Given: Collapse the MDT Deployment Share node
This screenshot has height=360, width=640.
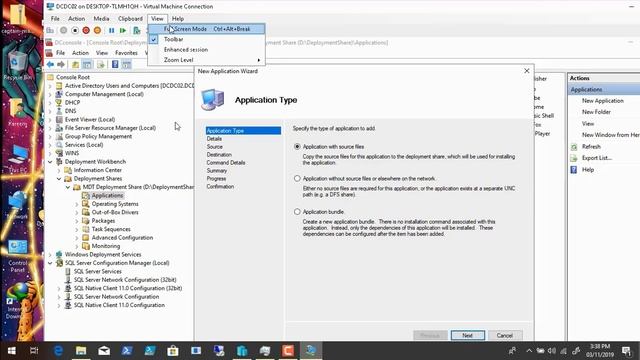Looking at the screenshot, I should tap(68, 187).
